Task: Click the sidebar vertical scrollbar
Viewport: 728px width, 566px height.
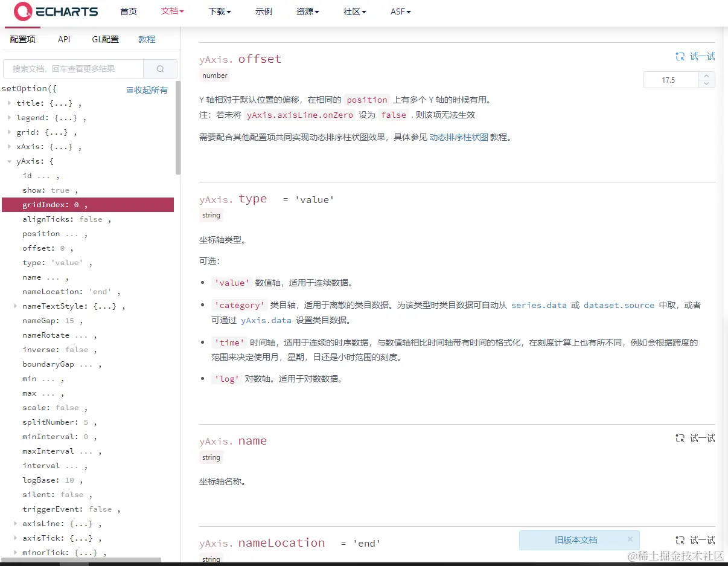Action: pos(178,127)
